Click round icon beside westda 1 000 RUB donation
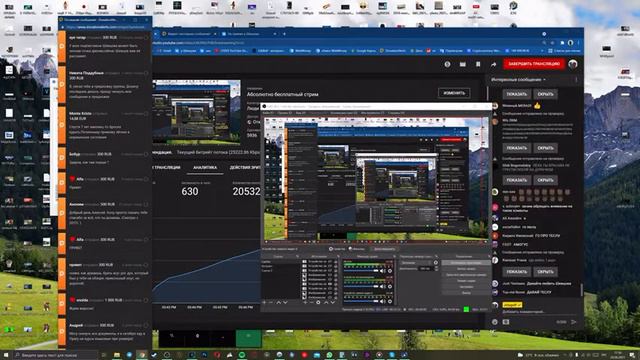 click(146, 300)
